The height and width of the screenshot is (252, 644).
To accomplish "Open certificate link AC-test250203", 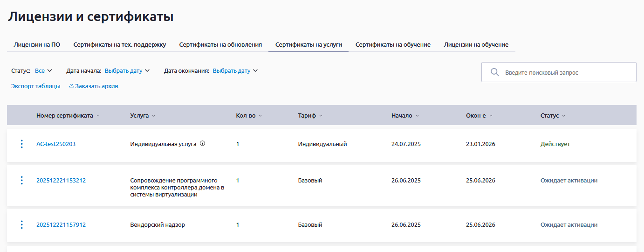I will 56,144.
